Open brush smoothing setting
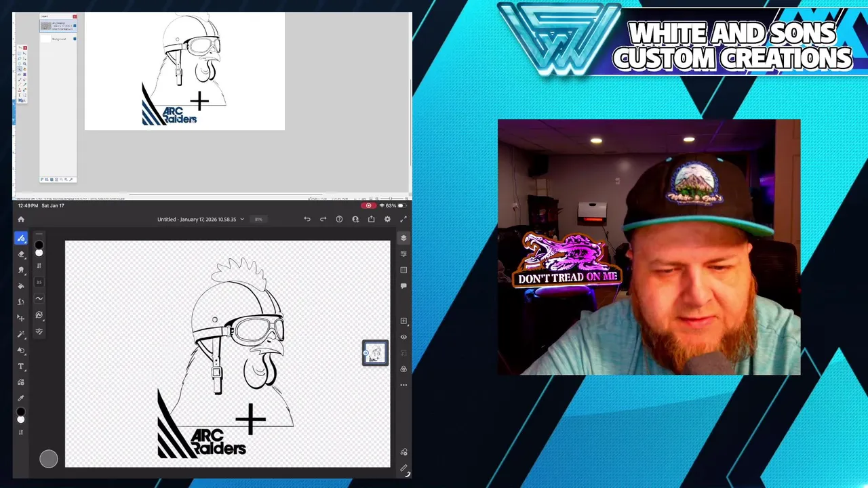868x488 pixels. click(x=39, y=298)
